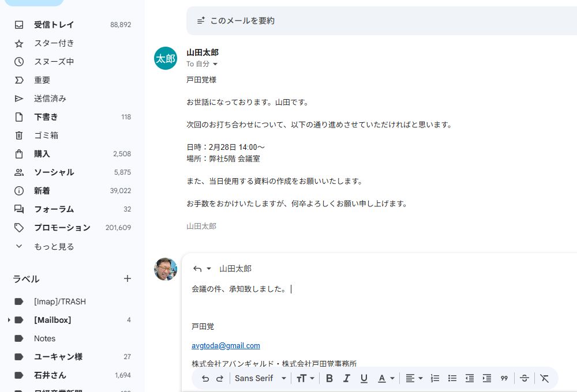
Task: Toggle italic formatting in the reply toolbar
Action: point(347,378)
